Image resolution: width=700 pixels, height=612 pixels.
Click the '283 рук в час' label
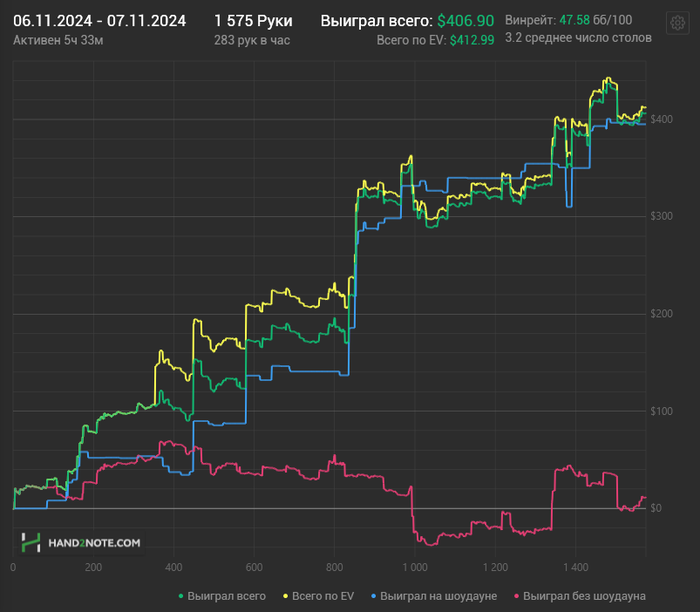click(252, 41)
